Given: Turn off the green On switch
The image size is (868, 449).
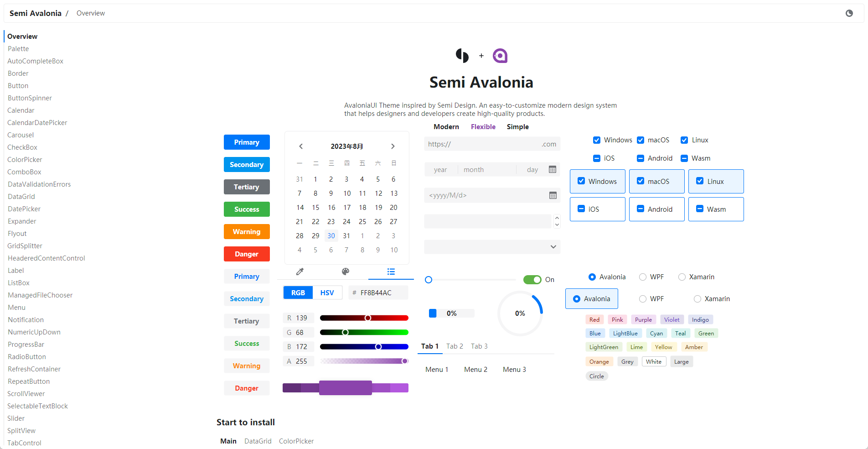Looking at the screenshot, I should coord(532,280).
